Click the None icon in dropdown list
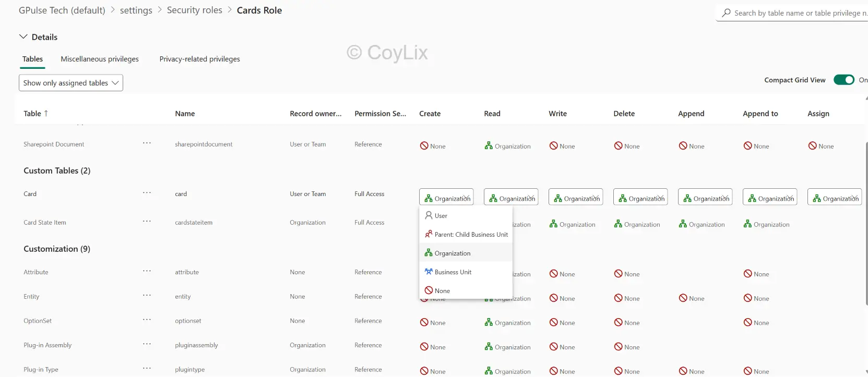868x377 pixels. 429,290
